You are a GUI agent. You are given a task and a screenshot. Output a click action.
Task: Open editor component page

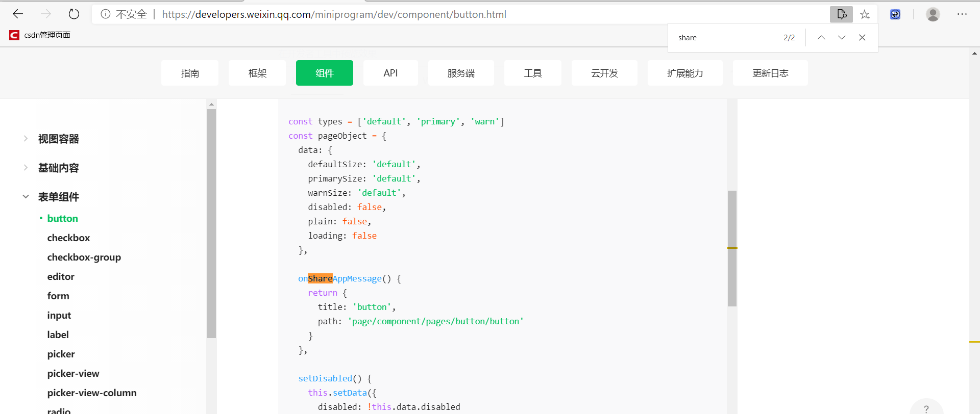[61, 276]
